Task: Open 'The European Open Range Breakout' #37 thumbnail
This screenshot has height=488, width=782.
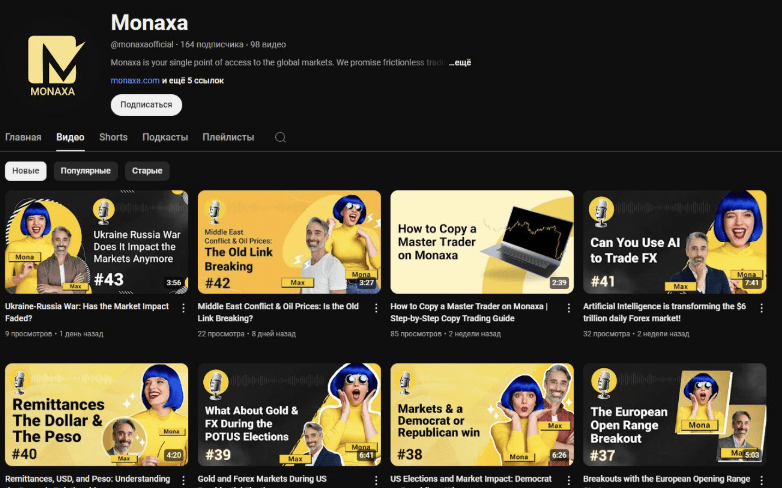Action: tap(675, 415)
